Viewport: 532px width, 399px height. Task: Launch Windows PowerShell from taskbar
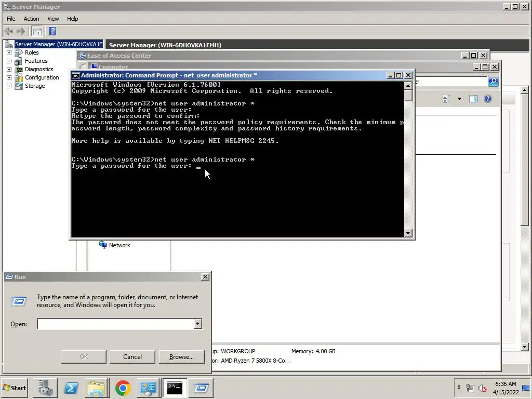[x=71, y=388]
